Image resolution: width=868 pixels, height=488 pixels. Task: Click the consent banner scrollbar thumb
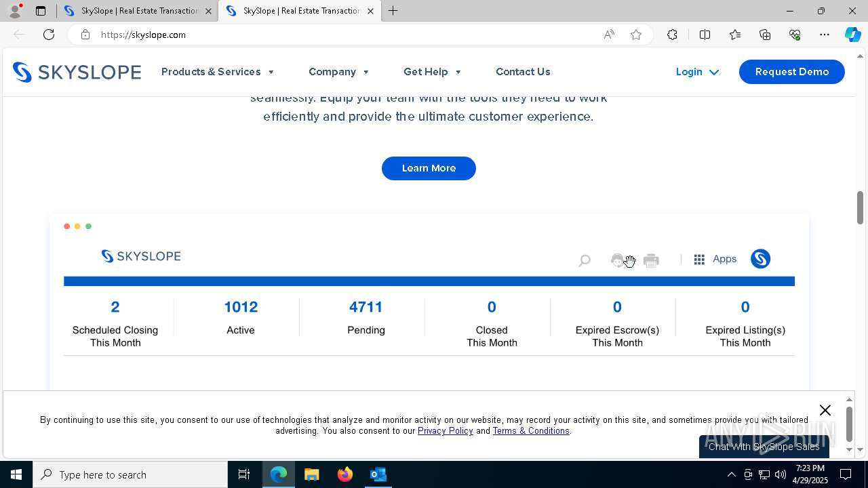click(x=849, y=424)
